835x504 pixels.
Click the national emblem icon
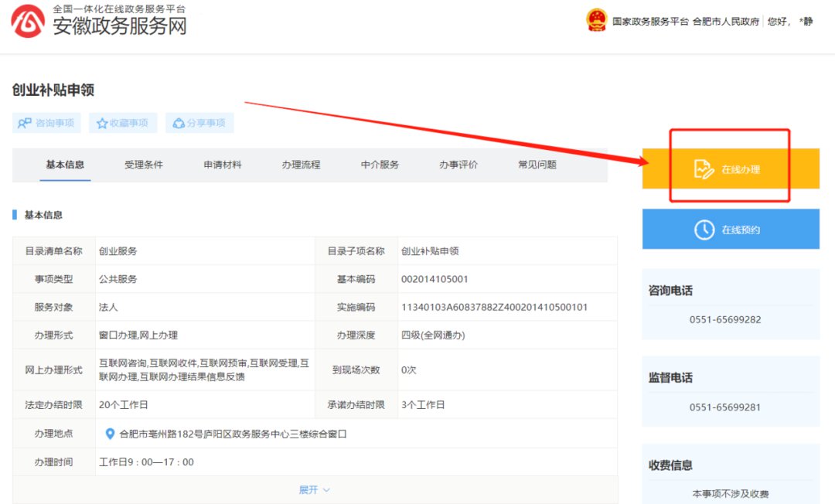[596, 21]
